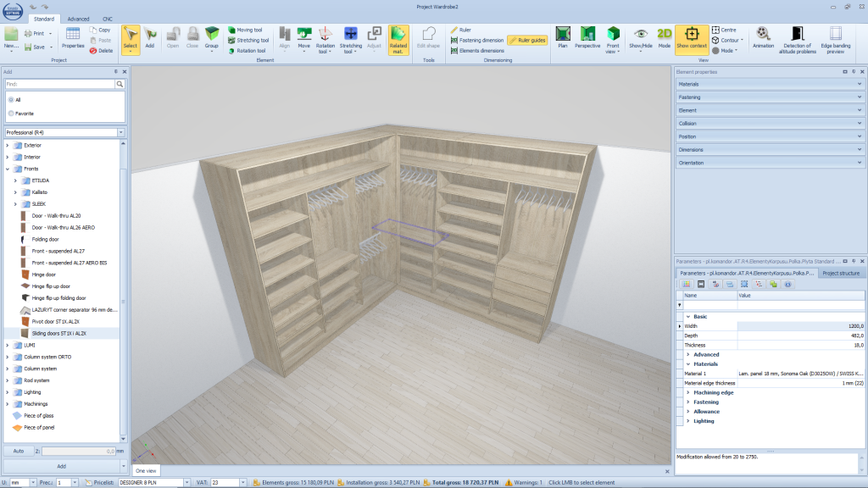
Task: Select the Parameters panel tab
Action: [x=747, y=274]
